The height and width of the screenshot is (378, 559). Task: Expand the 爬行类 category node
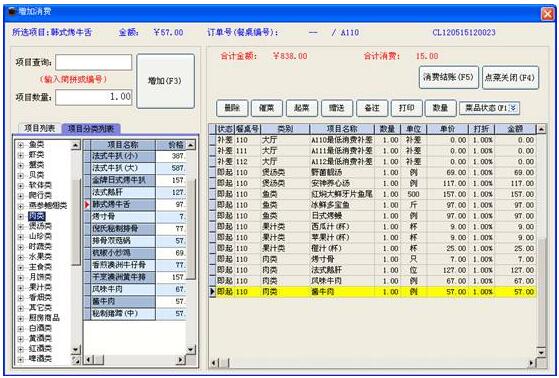(x=21, y=196)
